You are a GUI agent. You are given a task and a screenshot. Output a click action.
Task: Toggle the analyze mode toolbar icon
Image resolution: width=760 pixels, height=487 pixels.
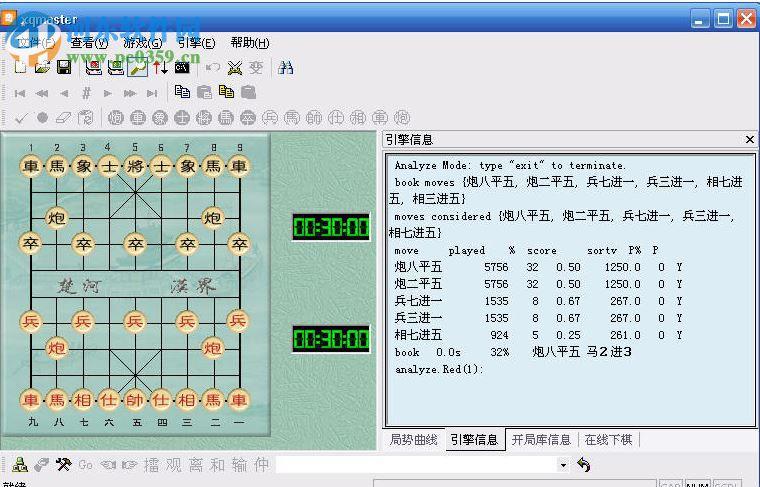pos(138,67)
